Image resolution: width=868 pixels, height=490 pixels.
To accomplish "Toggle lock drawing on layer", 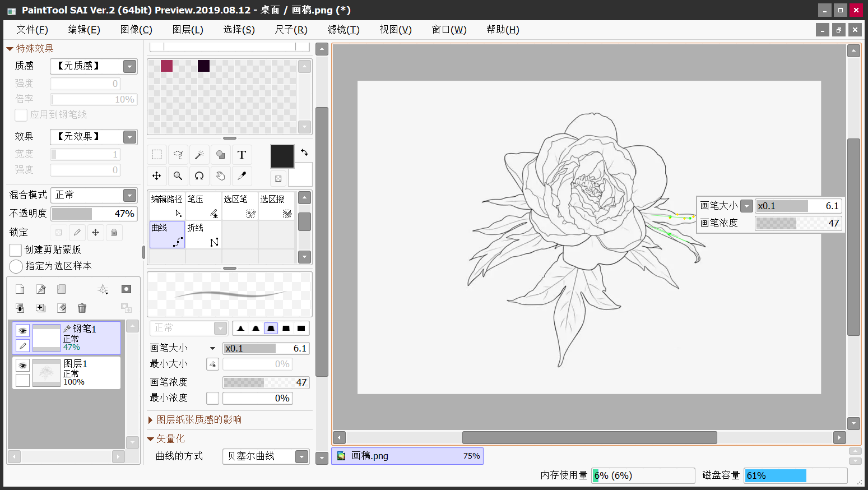I will click(77, 232).
